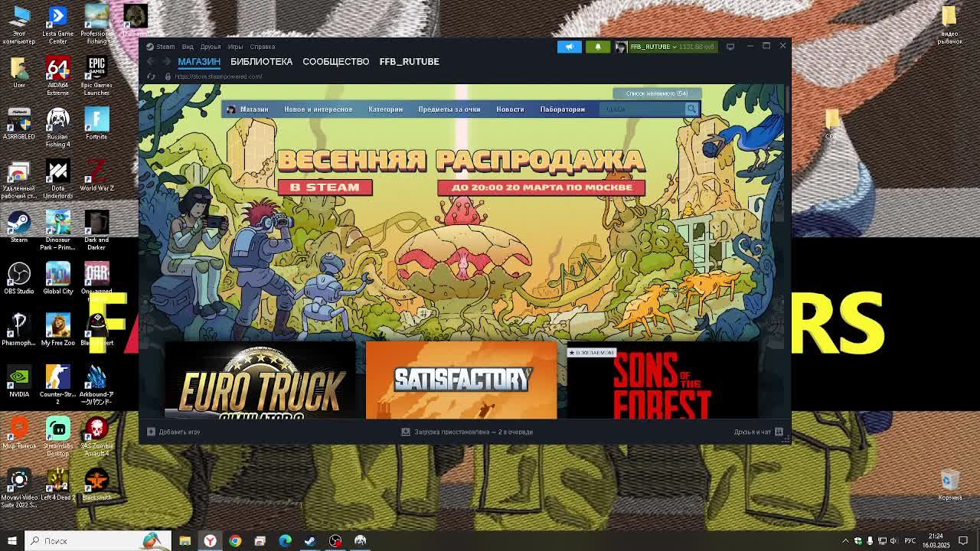Switch to the БИБЛИОТЕКА tab
This screenshot has width=980, height=551.
pyautogui.click(x=261, y=61)
